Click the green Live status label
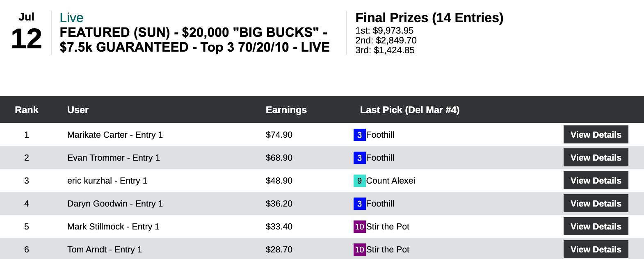 (x=71, y=18)
